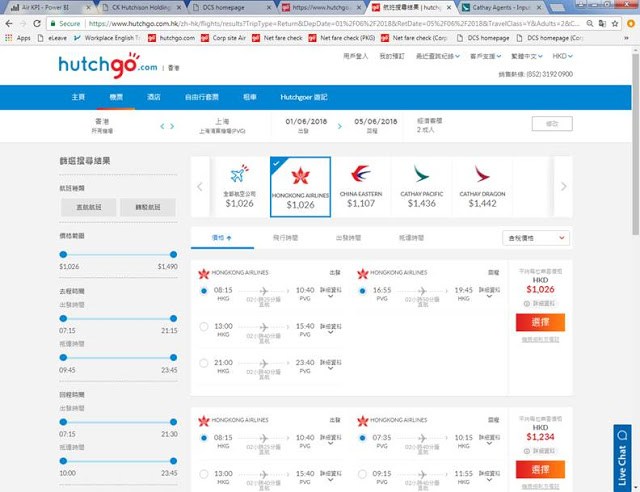Toggle the direct flights filter button
The height and width of the screenshot is (492, 640).
tap(89, 207)
